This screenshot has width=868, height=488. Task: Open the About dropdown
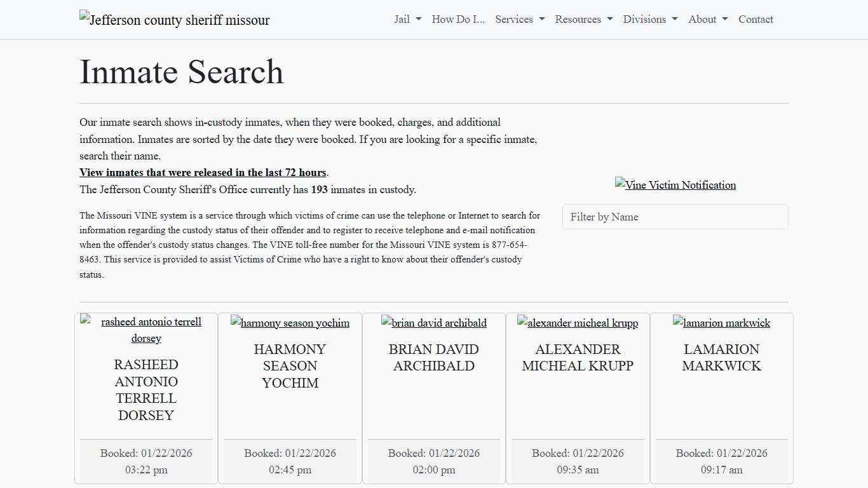pos(707,19)
